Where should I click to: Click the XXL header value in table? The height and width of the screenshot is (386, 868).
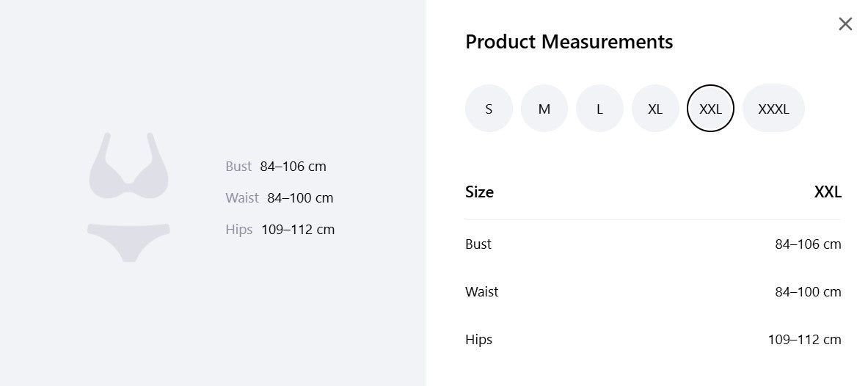[x=828, y=192]
